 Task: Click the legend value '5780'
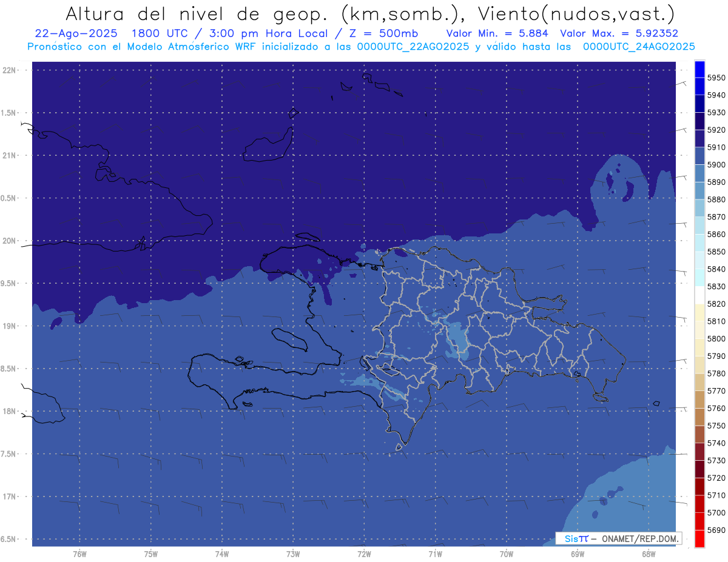click(716, 373)
